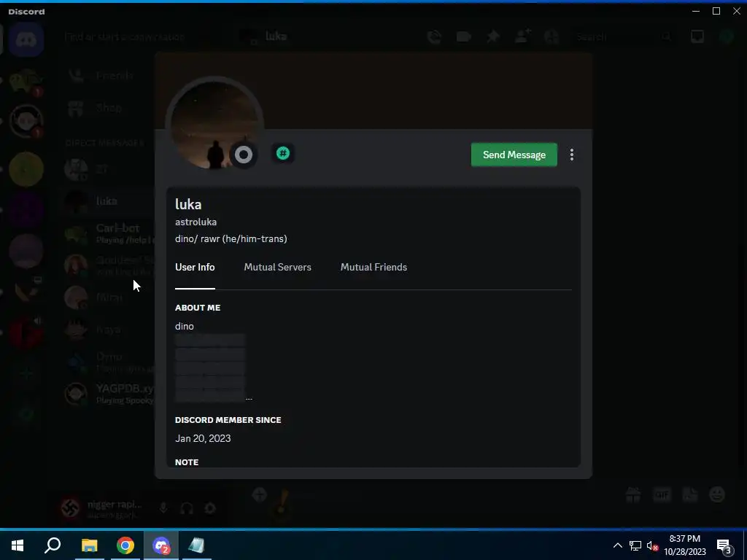Open Google Chrome from the taskbar

coord(125,545)
